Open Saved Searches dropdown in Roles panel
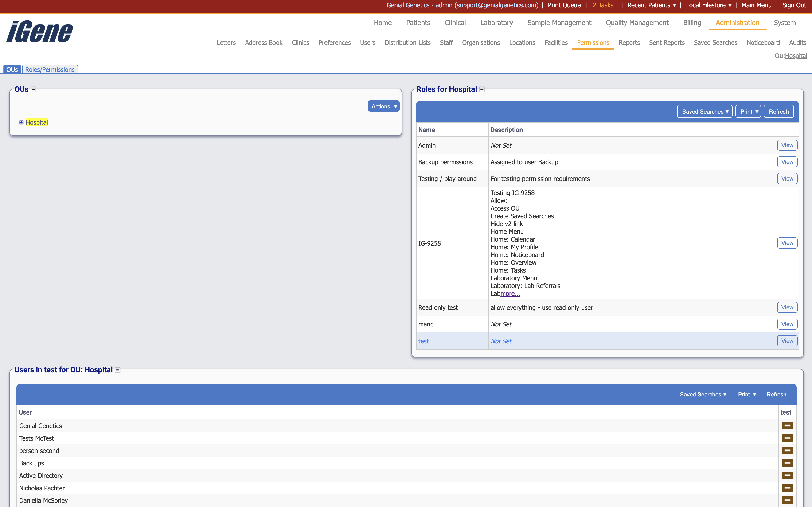 click(x=704, y=112)
